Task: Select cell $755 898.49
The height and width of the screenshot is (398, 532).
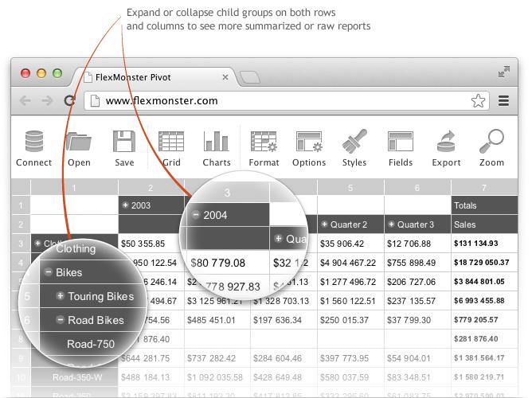Action: click(x=417, y=263)
